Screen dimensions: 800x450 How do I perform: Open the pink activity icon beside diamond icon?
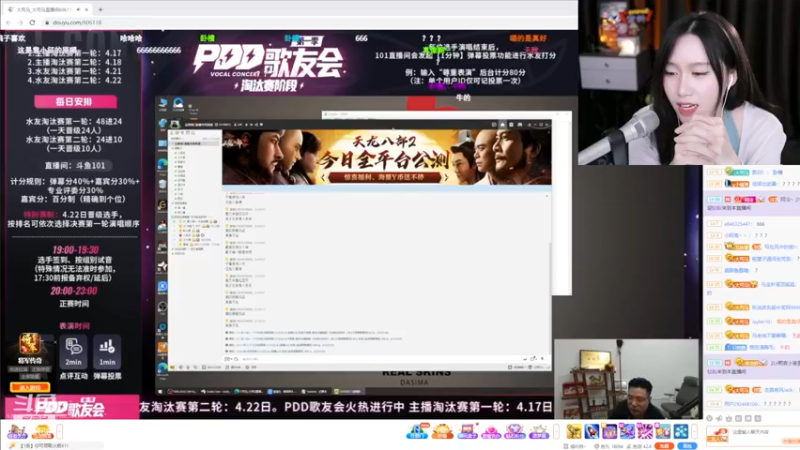491,432
